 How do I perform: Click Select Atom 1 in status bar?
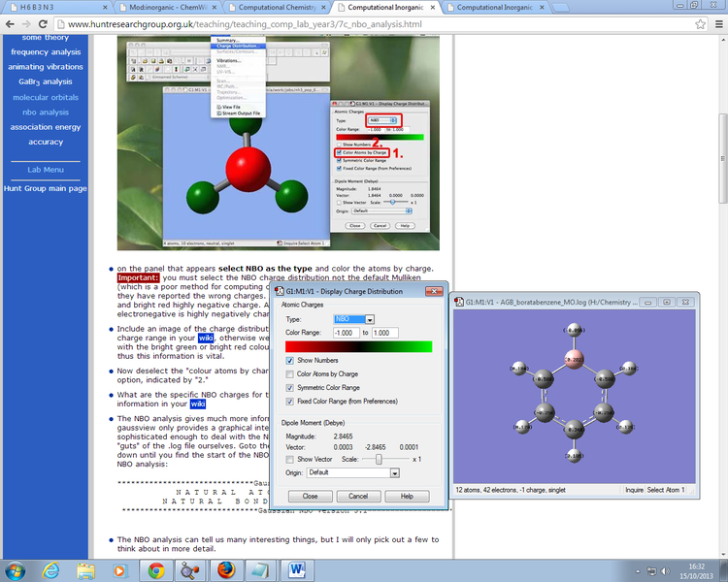666,490
